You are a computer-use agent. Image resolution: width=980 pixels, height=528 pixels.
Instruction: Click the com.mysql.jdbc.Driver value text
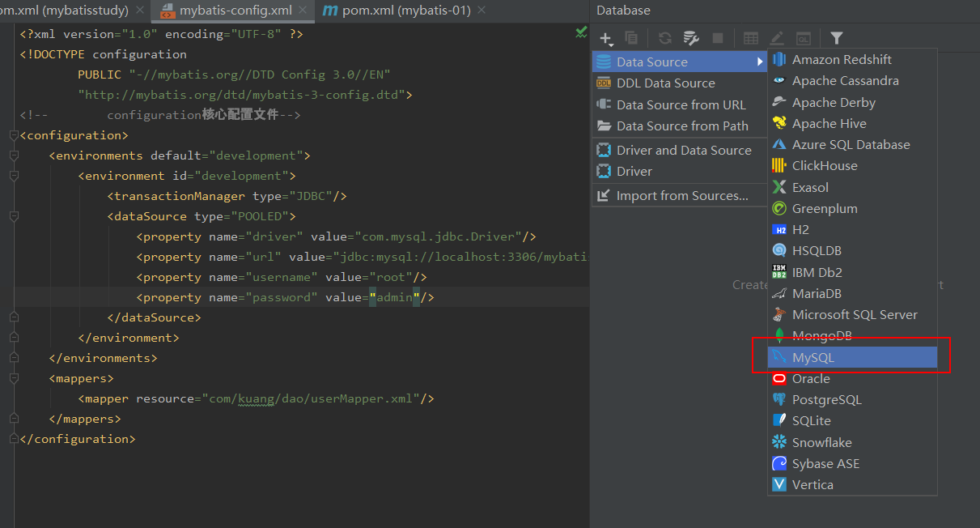438,236
